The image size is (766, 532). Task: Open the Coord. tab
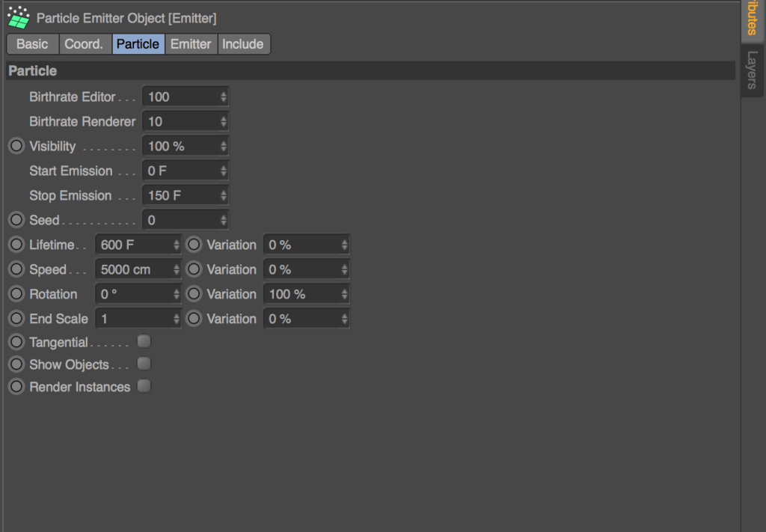point(84,44)
